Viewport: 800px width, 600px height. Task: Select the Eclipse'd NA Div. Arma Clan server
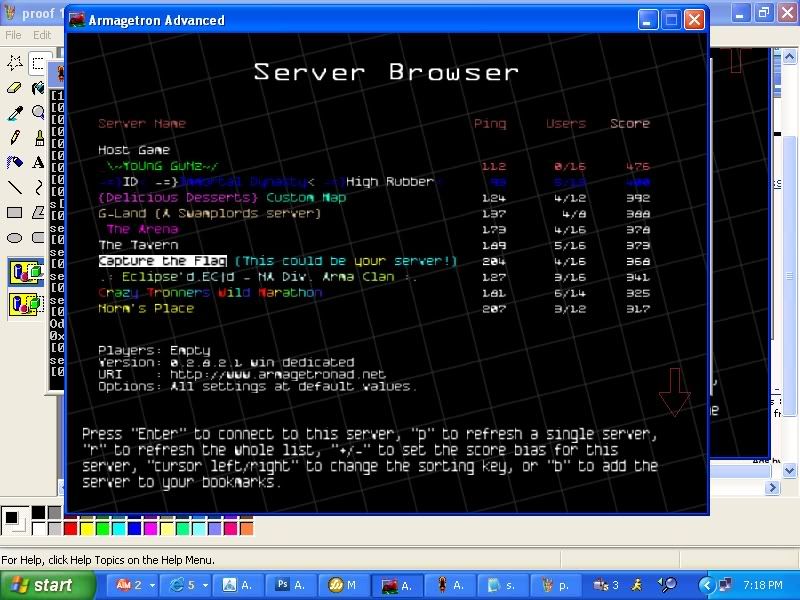pos(374,277)
